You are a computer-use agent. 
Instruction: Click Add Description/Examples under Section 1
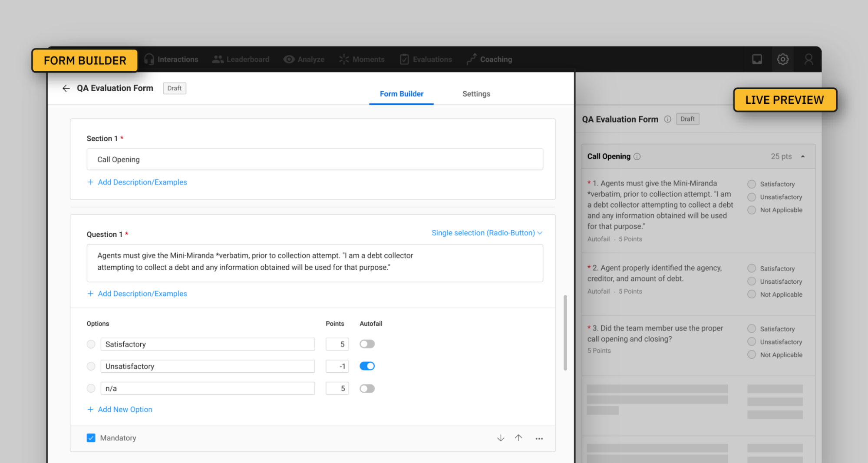pyautogui.click(x=142, y=182)
